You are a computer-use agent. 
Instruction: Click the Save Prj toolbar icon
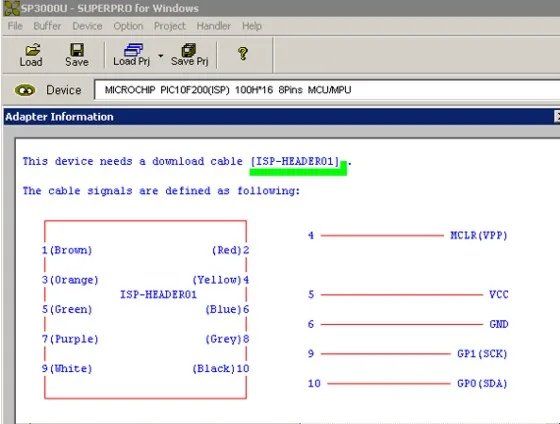[189, 55]
